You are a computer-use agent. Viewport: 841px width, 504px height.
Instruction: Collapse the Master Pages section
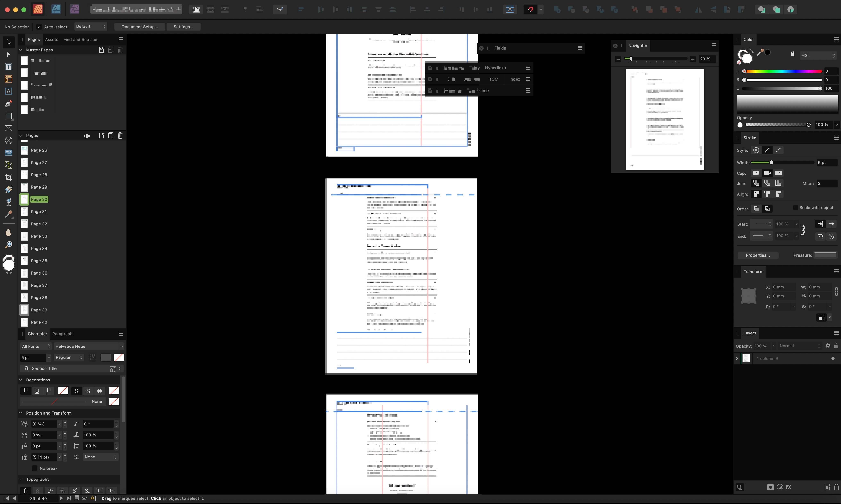tap(20, 50)
